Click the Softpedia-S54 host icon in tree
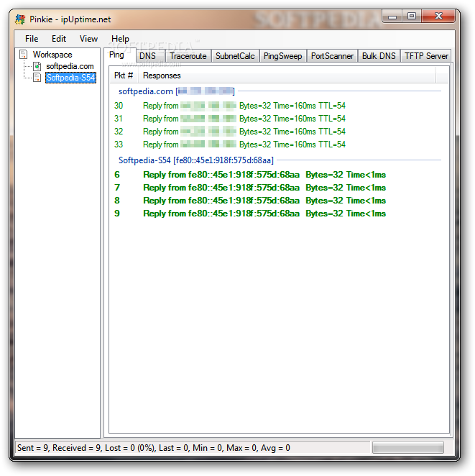This screenshot has width=475, height=476. pos(37,78)
